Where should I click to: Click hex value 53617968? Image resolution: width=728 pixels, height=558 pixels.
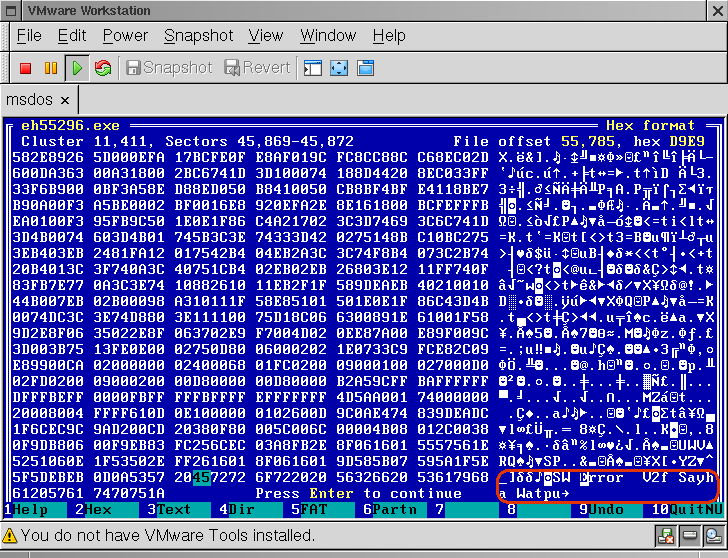pos(453,478)
